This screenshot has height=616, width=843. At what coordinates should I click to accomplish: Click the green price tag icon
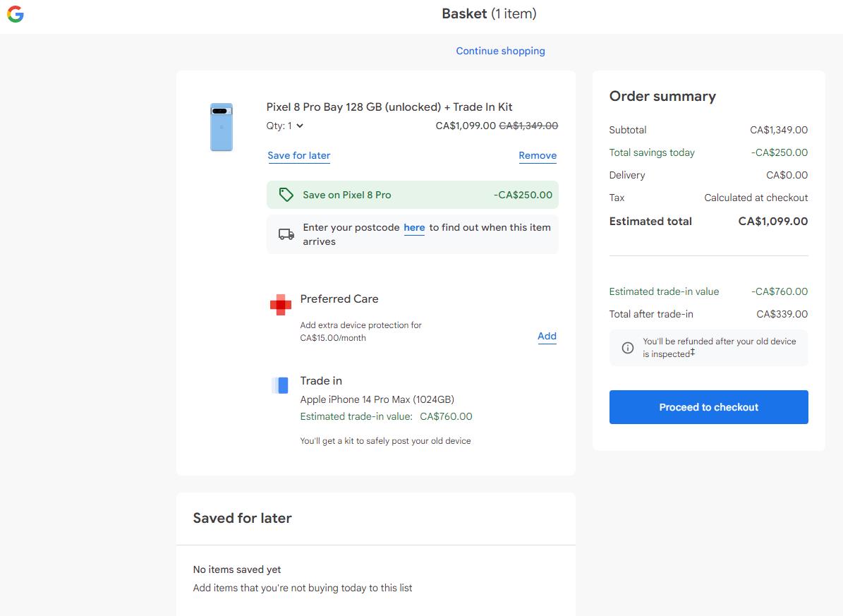286,195
